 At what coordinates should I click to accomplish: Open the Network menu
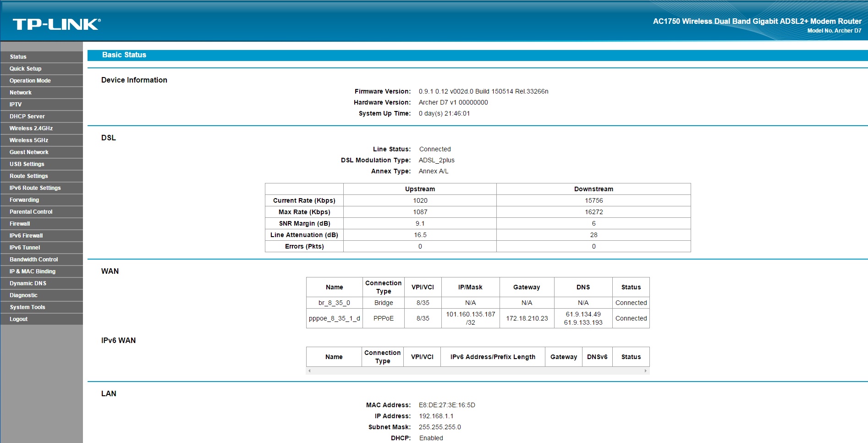click(x=42, y=93)
